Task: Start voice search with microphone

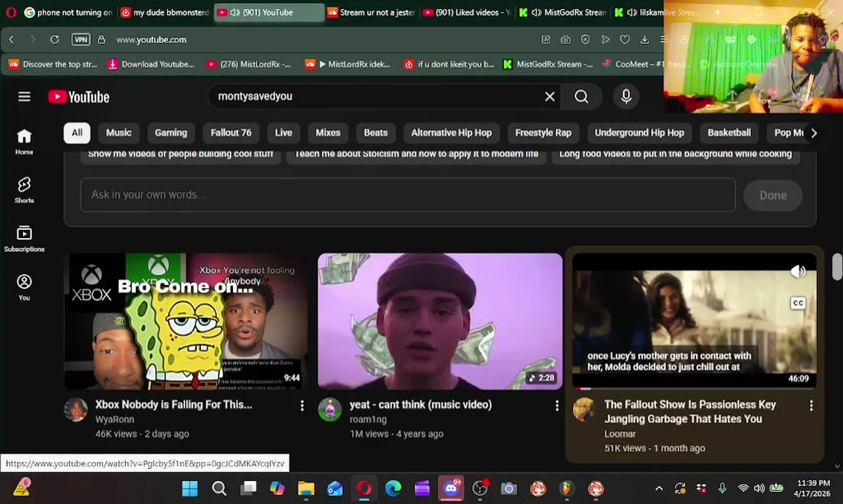Action: point(626,97)
